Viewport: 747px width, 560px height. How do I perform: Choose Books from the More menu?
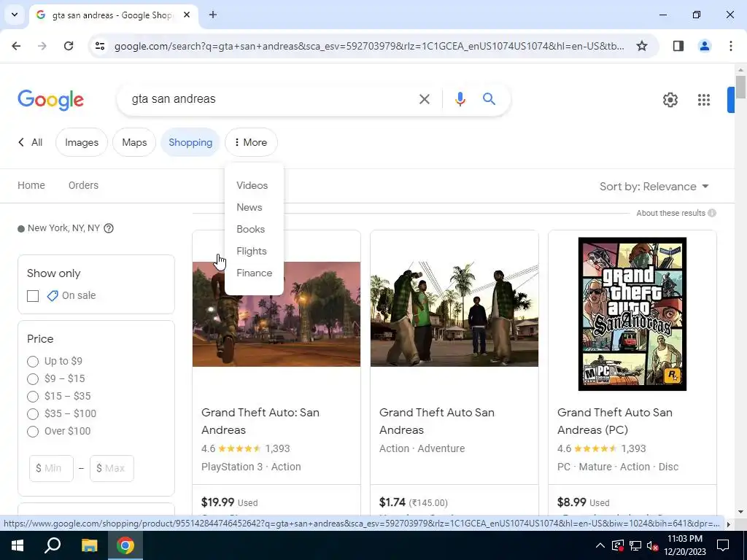(x=251, y=229)
